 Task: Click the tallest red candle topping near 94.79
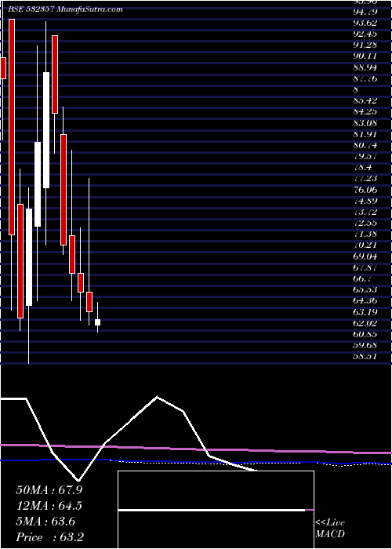tap(12, 127)
